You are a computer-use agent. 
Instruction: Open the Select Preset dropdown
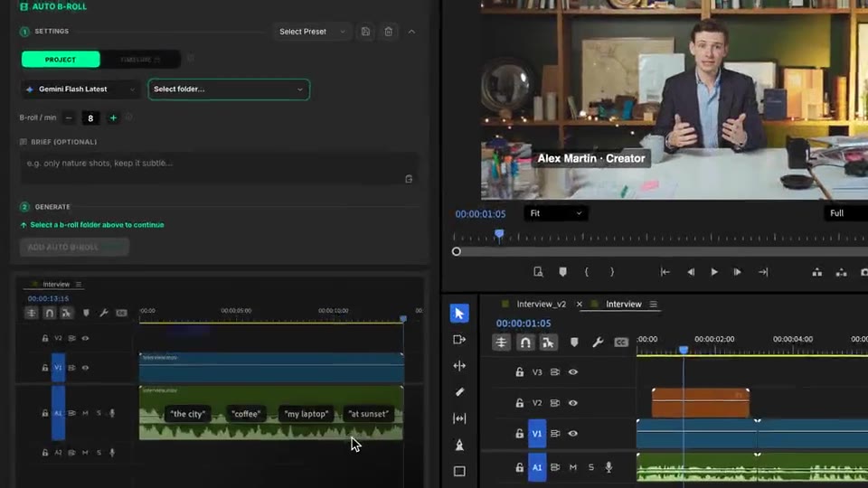coord(312,32)
